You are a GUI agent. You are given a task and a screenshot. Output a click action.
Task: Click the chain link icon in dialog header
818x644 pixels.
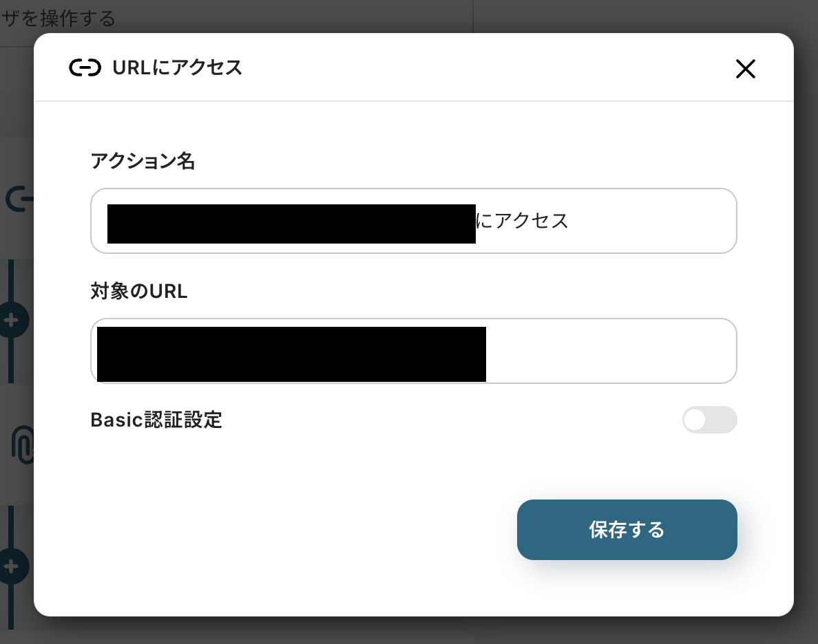(85, 68)
